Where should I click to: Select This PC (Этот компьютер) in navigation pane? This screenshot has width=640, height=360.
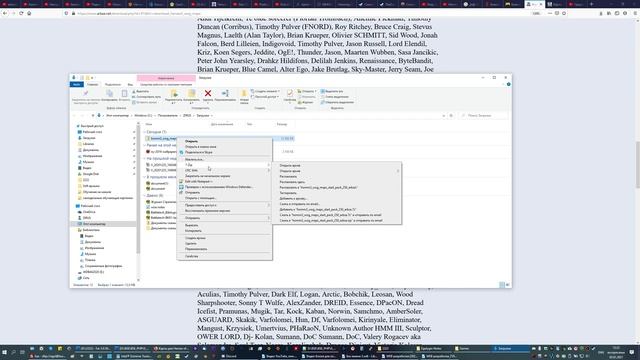(94, 224)
